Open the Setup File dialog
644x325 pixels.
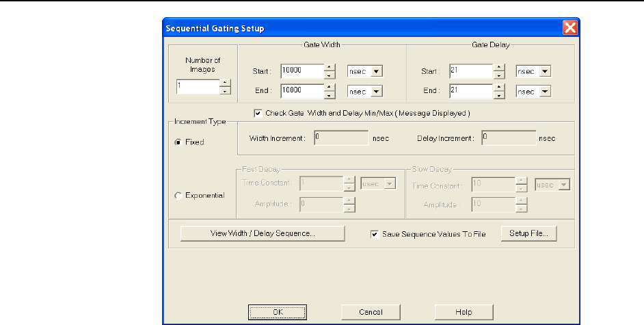coord(528,234)
